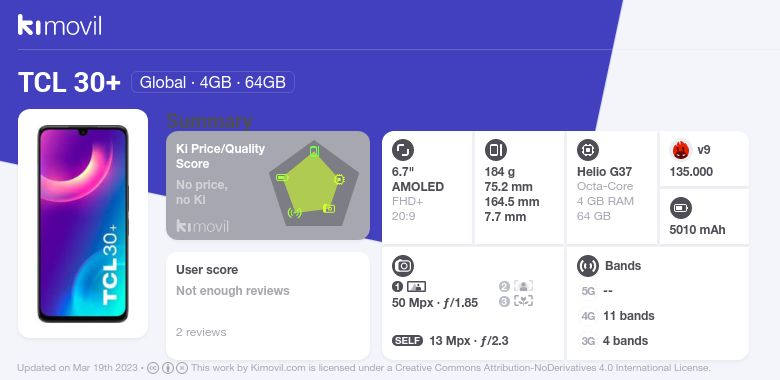The height and width of the screenshot is (380, 780).
Task: Click the phone dimensions icon
Action: click(495, 150)
